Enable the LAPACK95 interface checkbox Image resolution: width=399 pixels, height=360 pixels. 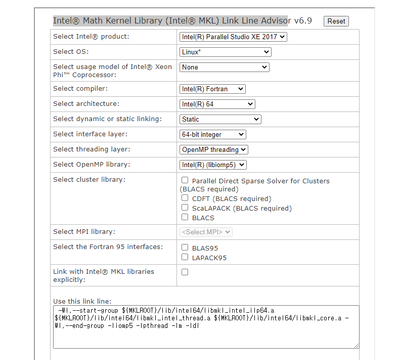pos(185,257)
